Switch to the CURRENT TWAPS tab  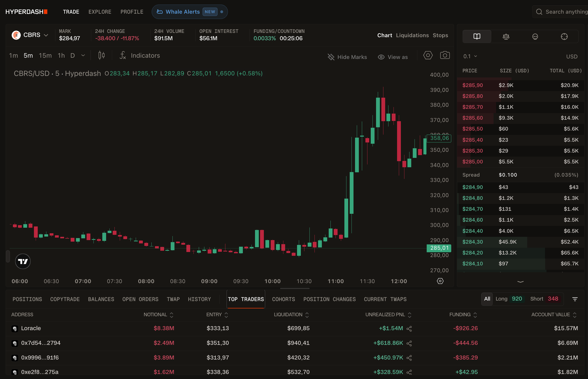[x=385, y=299]
